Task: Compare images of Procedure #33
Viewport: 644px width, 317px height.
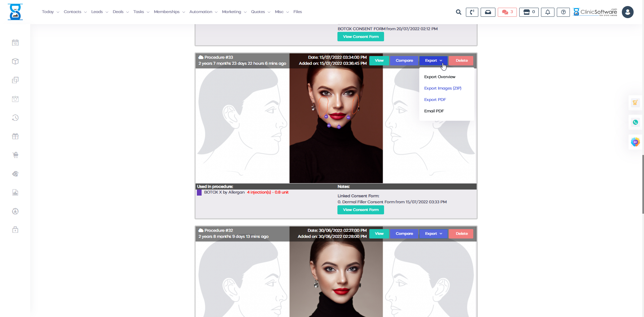Action: point(404,60)
